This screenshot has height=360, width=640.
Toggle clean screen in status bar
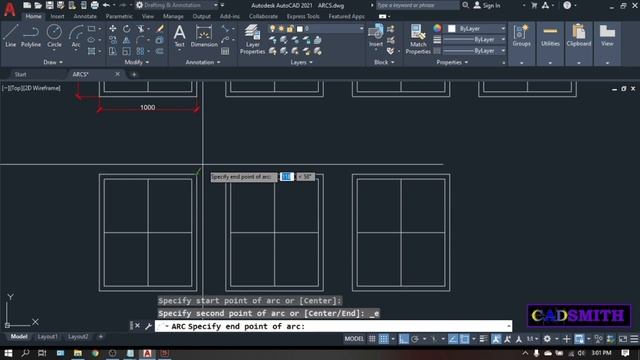pos(622,339)
